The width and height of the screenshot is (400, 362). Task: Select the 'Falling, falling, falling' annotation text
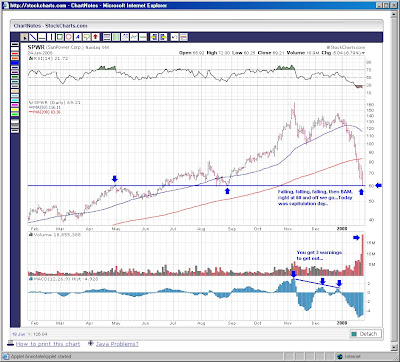[315, 198]
